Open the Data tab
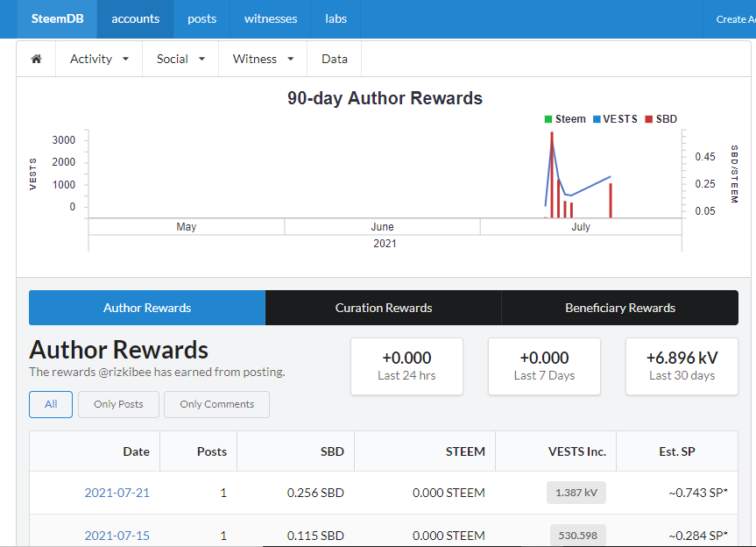Image resolution: width=756 pixels, height=547 pixels. (x=335, y=59)
